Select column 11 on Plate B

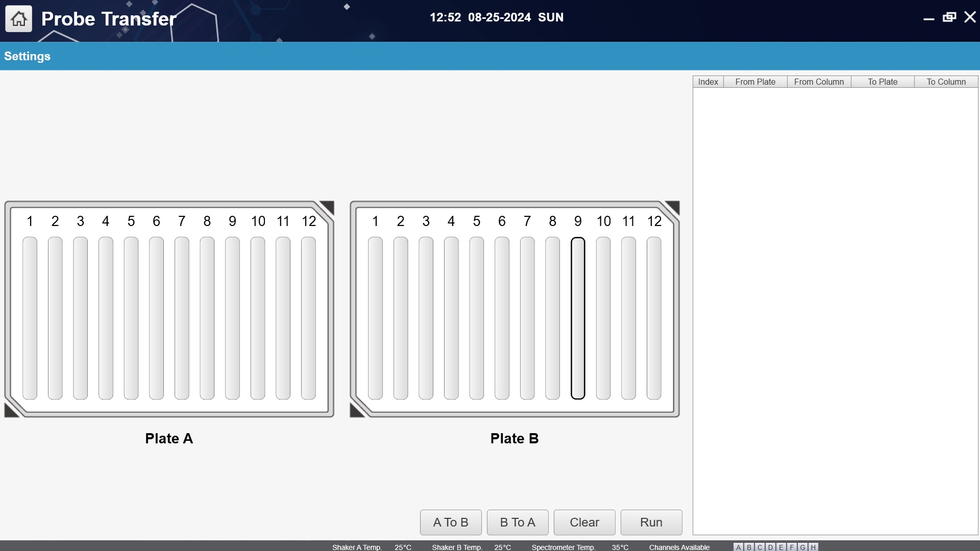pyautogui.click(x=628, y=318)
